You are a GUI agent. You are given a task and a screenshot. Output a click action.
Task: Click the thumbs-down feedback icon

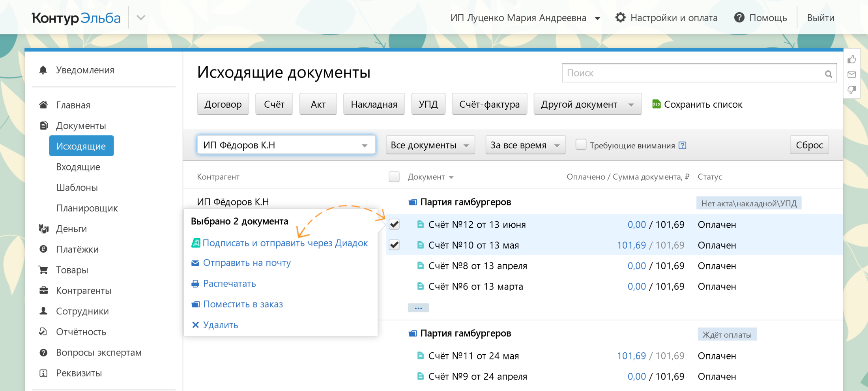click(x=852, y=90)
